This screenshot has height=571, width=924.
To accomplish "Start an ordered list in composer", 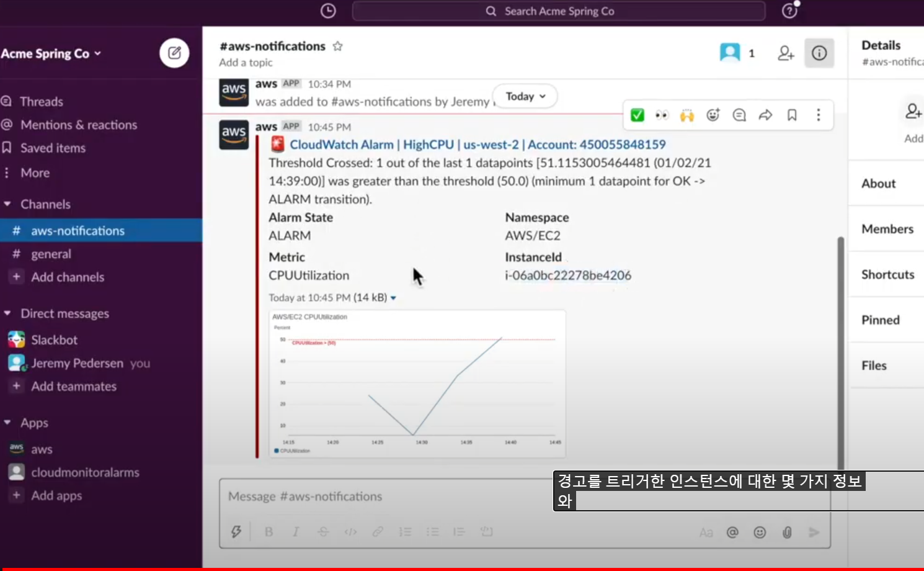I will click(x=405, y=531).
